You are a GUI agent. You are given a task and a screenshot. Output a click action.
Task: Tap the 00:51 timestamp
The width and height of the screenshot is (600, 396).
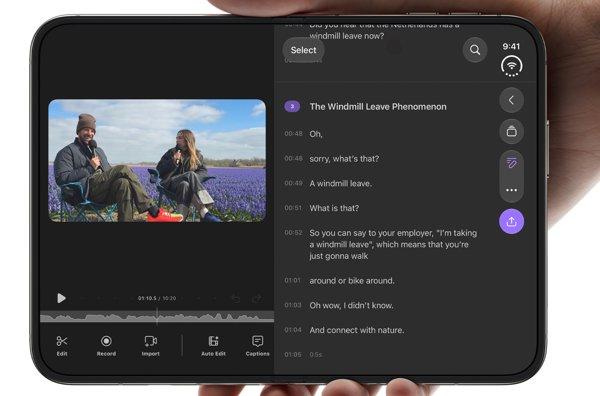[293, 208]
